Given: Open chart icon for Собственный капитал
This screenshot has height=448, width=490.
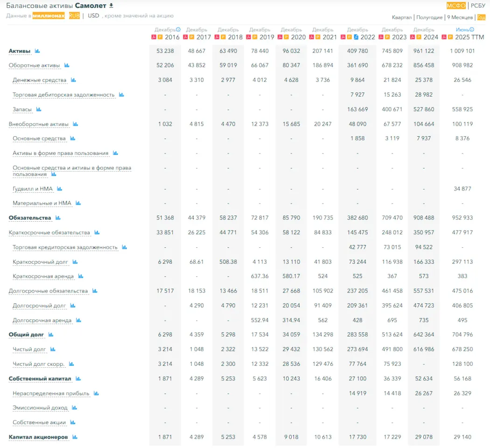Looking at the screenshot, I should [78, 378].
